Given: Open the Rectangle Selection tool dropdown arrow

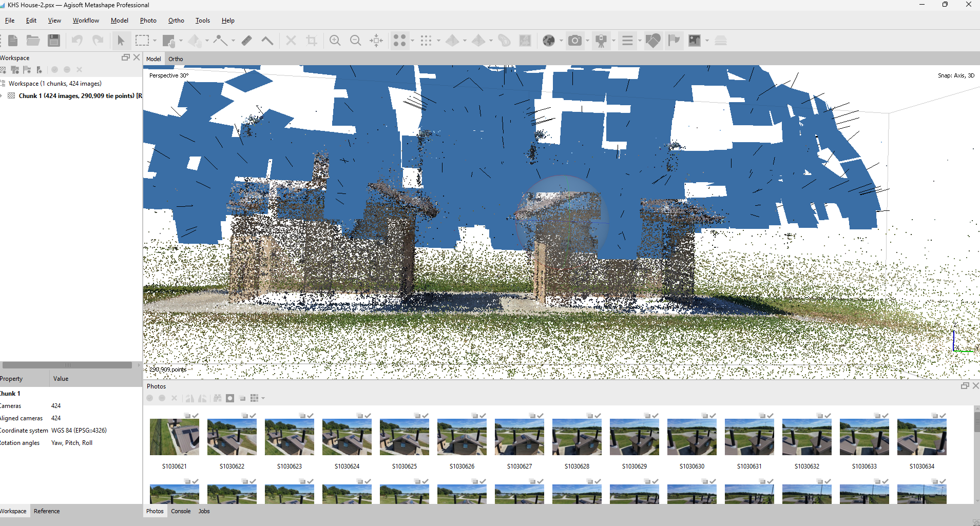Looking at the screenshot, I should [x=155, y=41].
